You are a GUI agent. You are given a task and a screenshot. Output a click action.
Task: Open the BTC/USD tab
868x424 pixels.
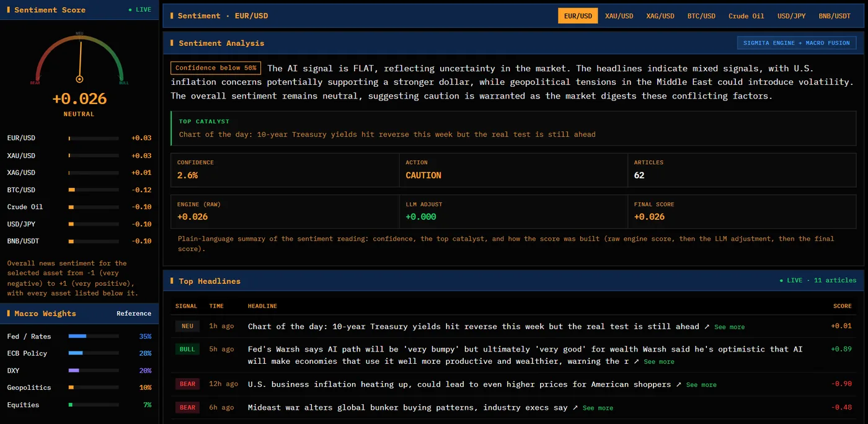tap(701, 16)
